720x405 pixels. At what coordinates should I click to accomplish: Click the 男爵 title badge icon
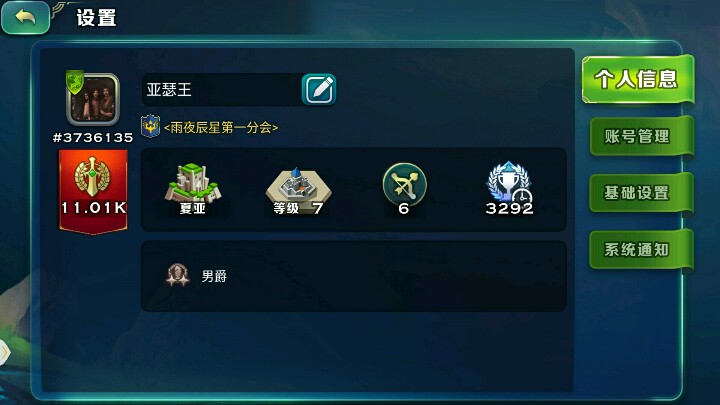point(177,275)
